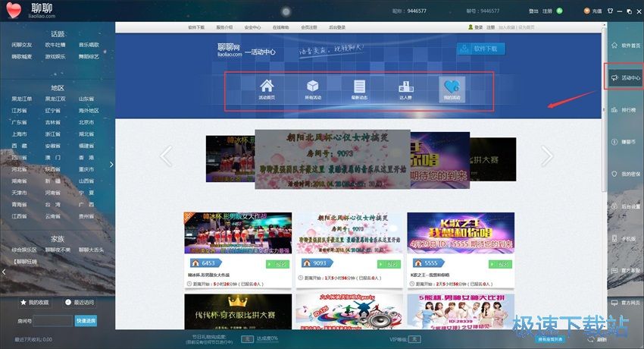The width and height of the screenshot is (644, 349).
Task: Open 服务介绍 in top navigation
Action: pos(224,27)
